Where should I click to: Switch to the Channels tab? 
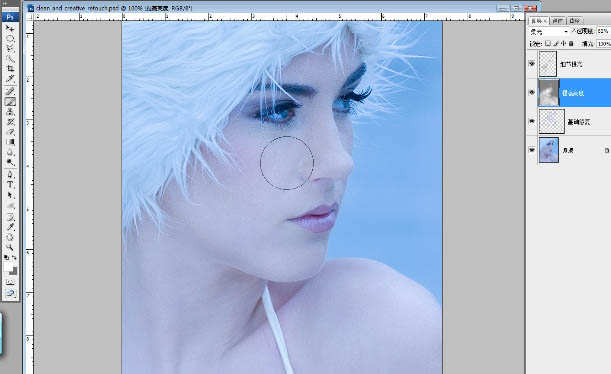558,21
